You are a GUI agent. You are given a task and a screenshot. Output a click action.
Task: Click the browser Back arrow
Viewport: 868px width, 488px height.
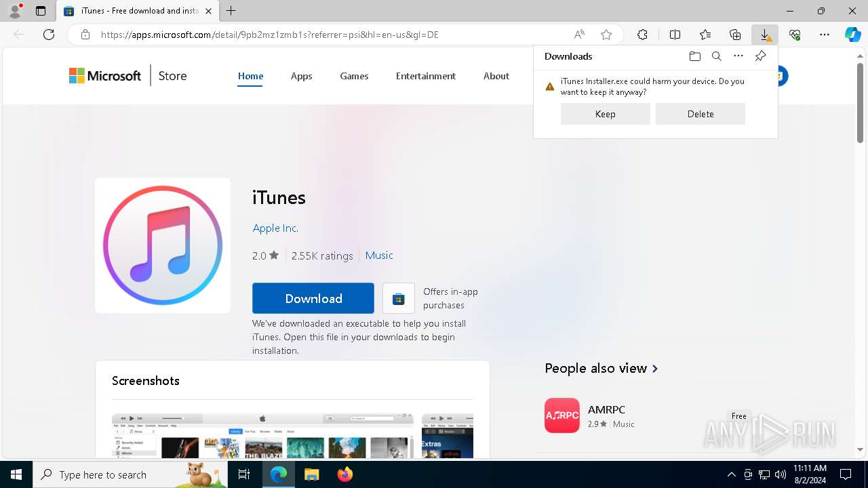[x=19, y=35]
